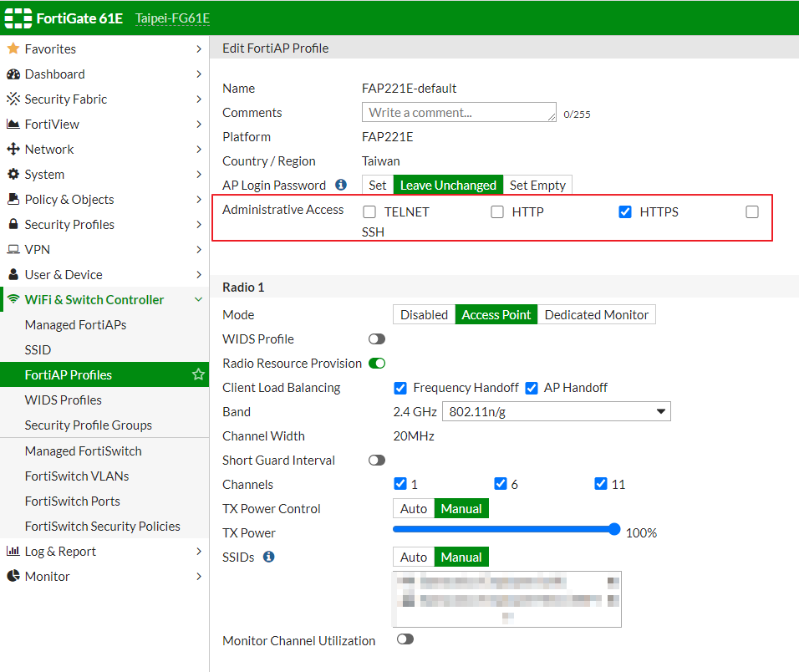This screenshot has width=799, height=672.
Task: Set Radio 1 mode to Access Point
Action: click(496, 315)
